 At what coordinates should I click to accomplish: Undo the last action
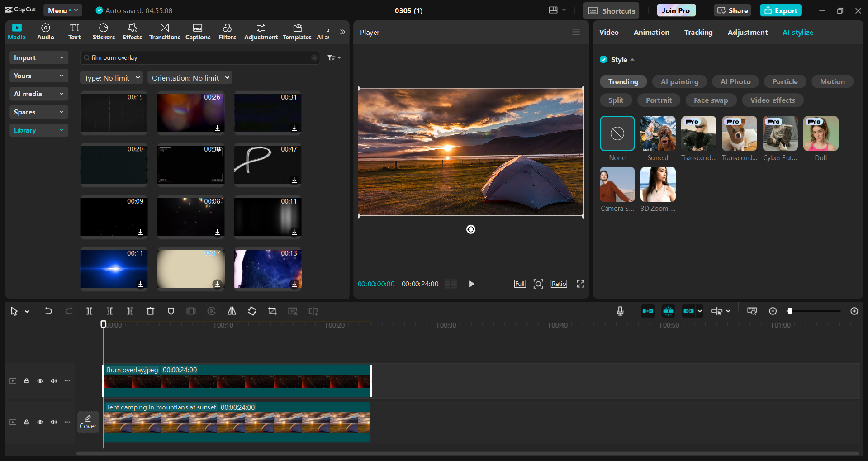pos(48,311)
